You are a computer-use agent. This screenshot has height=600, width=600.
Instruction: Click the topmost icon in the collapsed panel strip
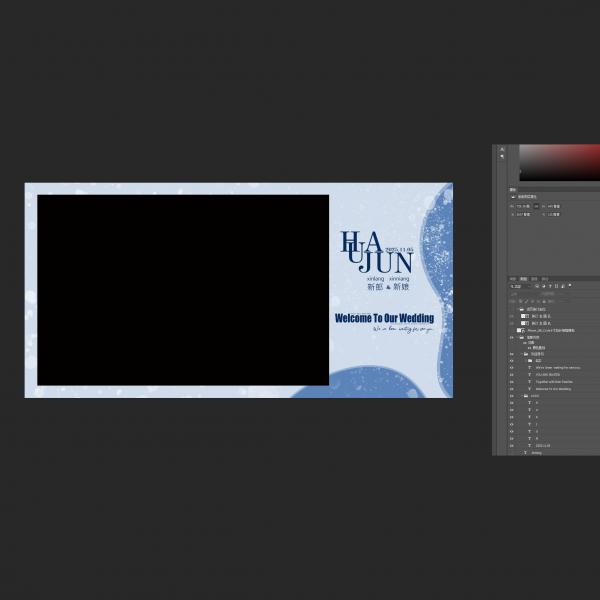tap(501, 150)
